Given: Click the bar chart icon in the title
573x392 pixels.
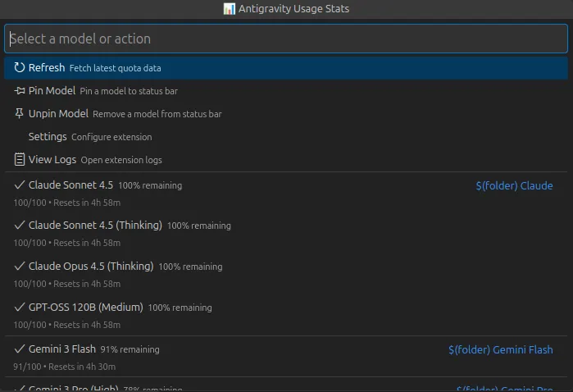Looking at the screenshot, I should click(230, 9).
